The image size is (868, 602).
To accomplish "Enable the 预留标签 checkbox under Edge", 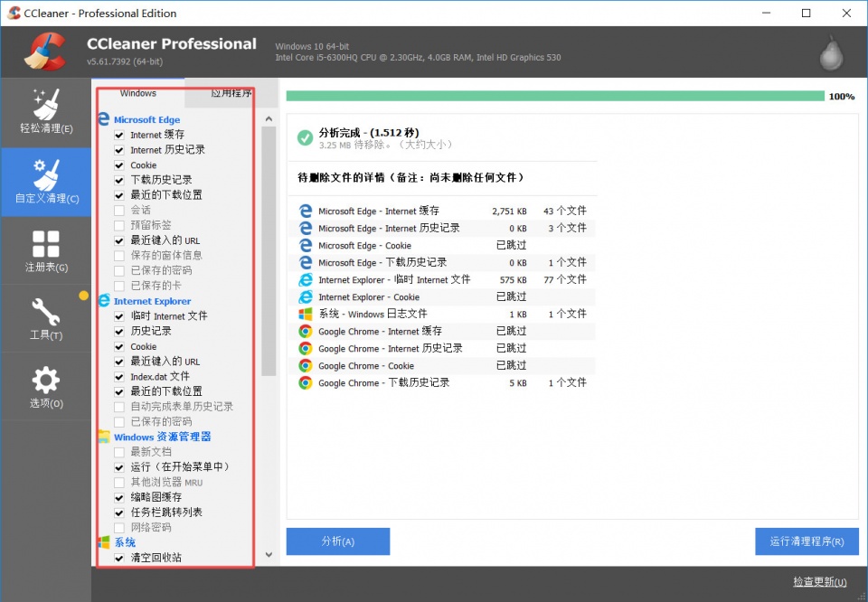I will coord(119,225).
